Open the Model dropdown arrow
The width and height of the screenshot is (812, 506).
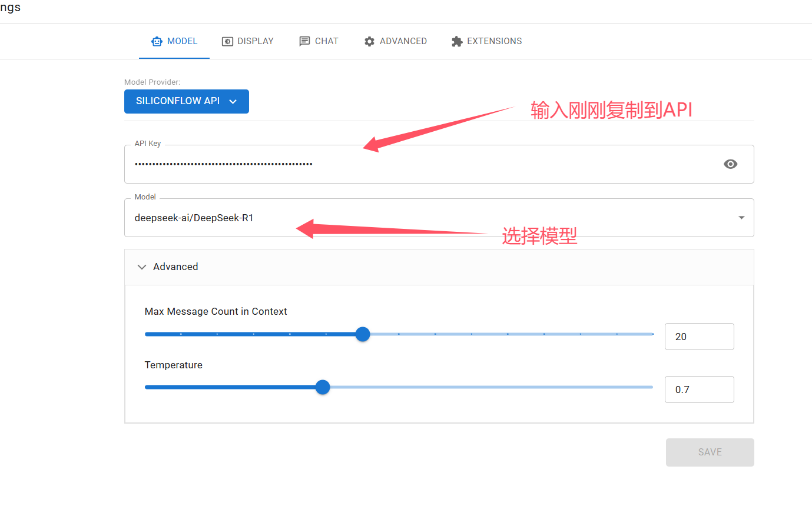coord(741,218)
